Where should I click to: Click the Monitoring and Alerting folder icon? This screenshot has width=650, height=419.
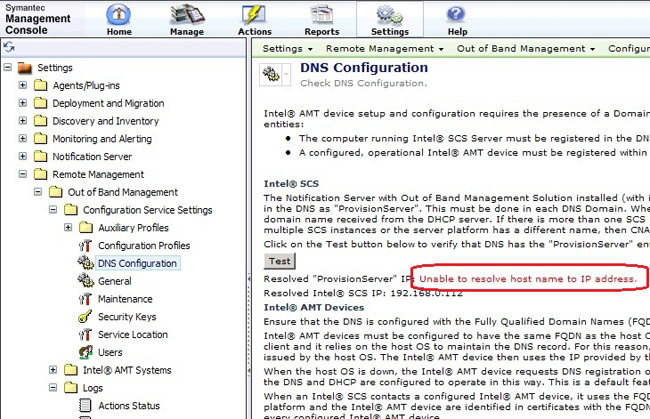click(40, 139)
